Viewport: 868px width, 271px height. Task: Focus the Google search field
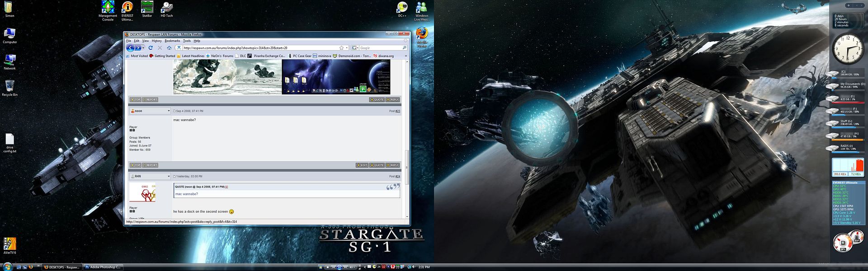point(380,48)
